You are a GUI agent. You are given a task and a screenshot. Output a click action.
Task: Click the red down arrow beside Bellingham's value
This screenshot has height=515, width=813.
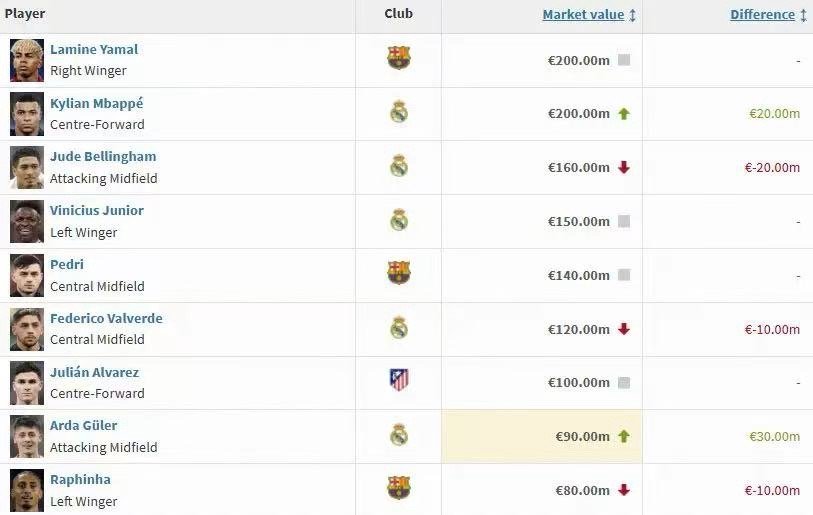(x=624, y=167)
